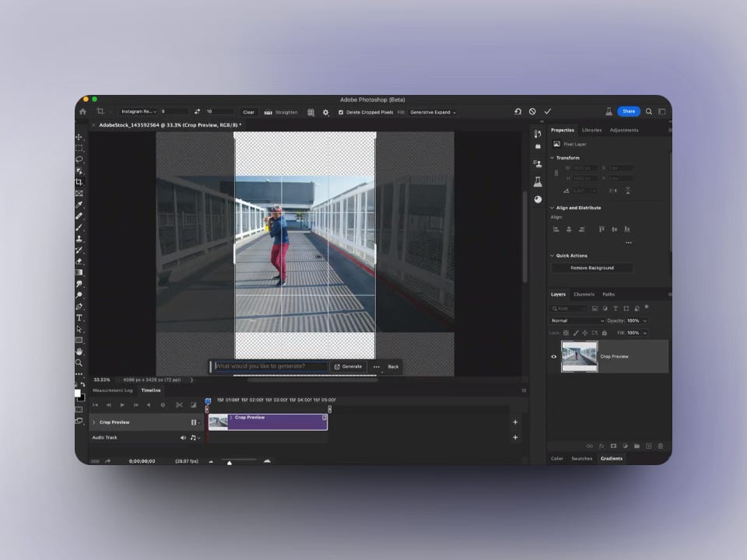Cancel the crop operation
The image size is (747, 560).
(532, 112)
